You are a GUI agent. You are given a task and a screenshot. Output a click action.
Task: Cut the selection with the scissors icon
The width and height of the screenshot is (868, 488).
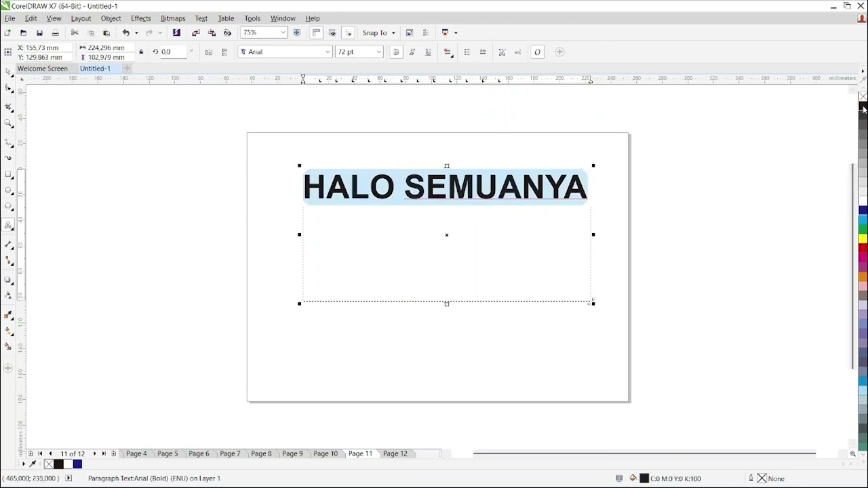tap(75, 33)
